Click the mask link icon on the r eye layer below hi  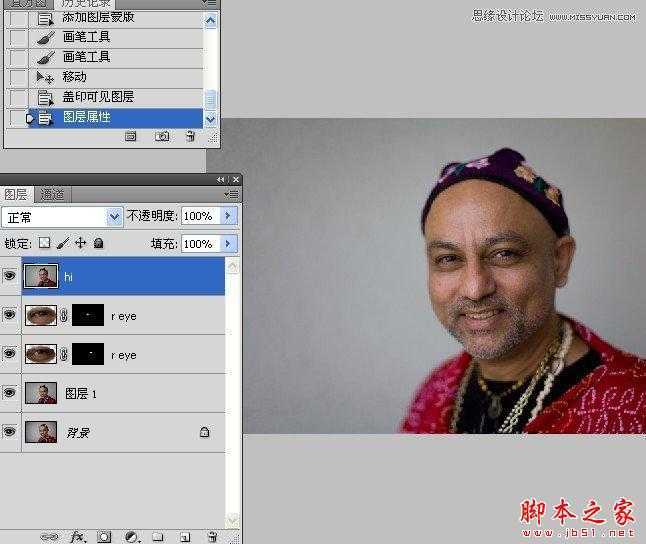coord(64,316)
